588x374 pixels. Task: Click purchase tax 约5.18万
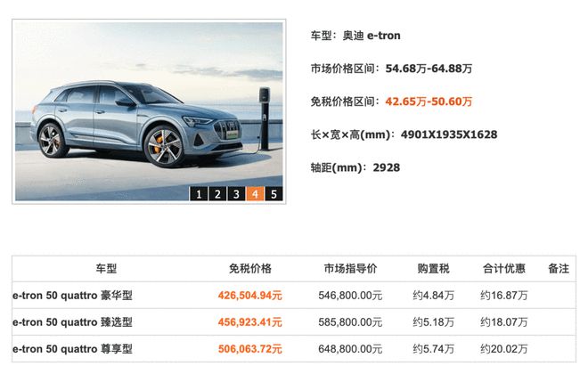[434, 322]
